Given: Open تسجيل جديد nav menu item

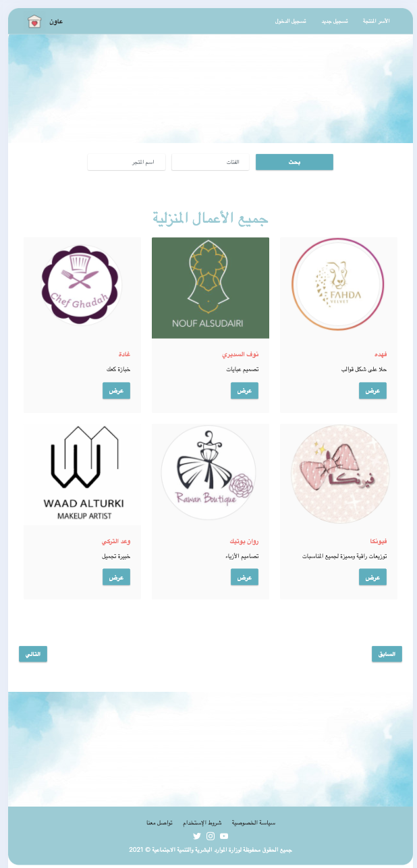Looking at the screenshot, I should pyautogui.click(x=335, y=22).
